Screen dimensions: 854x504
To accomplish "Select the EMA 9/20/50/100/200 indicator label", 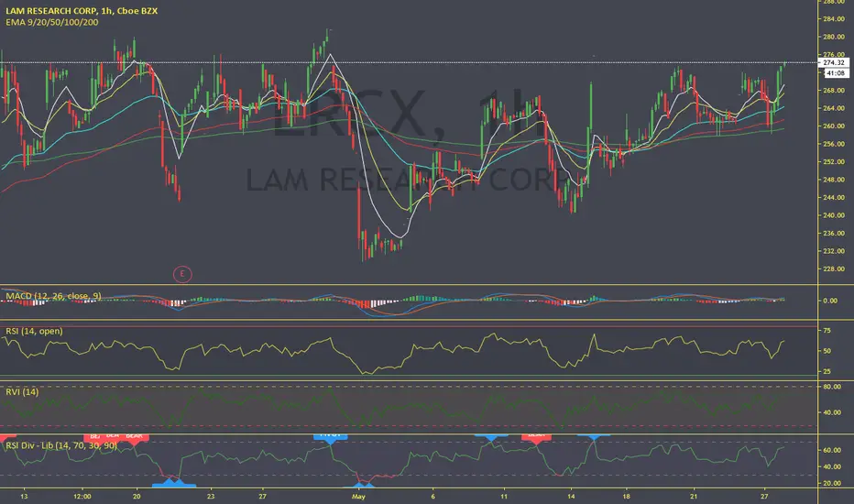I will click(52, 22).
